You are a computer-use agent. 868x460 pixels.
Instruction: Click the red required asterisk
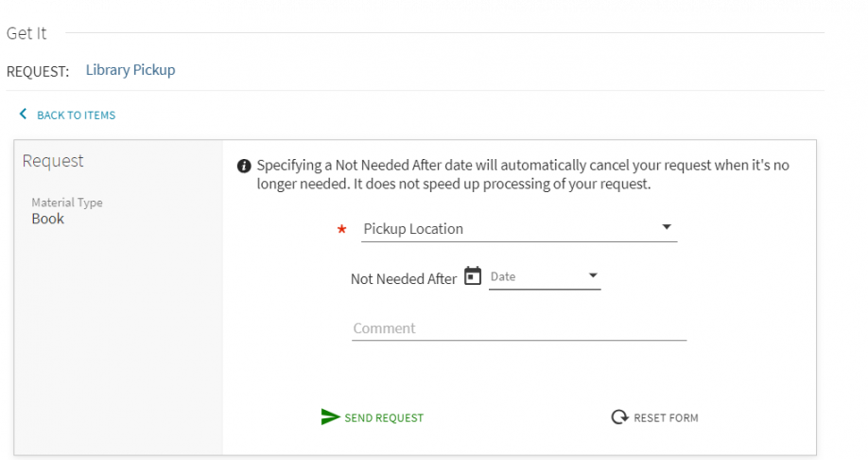(x=341, y=229)
